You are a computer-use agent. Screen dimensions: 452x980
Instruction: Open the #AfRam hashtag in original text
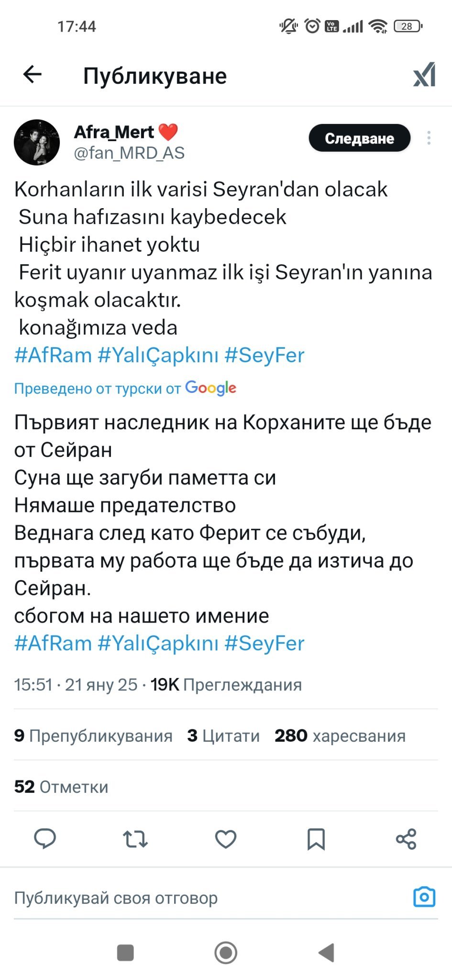point(53,355)
